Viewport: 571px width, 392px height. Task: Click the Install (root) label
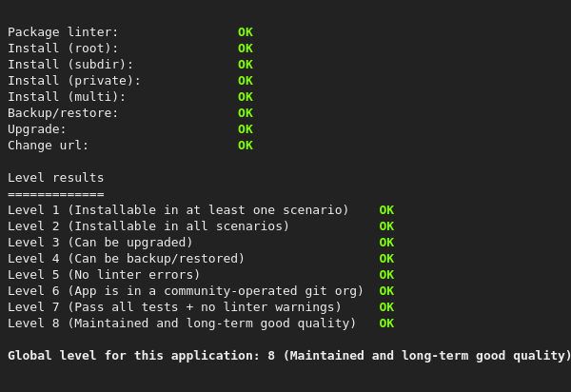point(63,49)
